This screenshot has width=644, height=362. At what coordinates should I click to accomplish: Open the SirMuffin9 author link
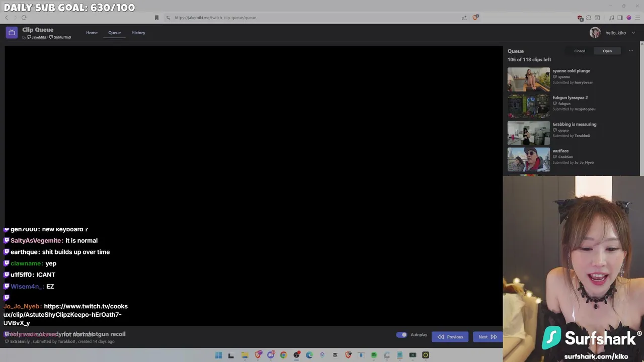(x=60, y=37)
